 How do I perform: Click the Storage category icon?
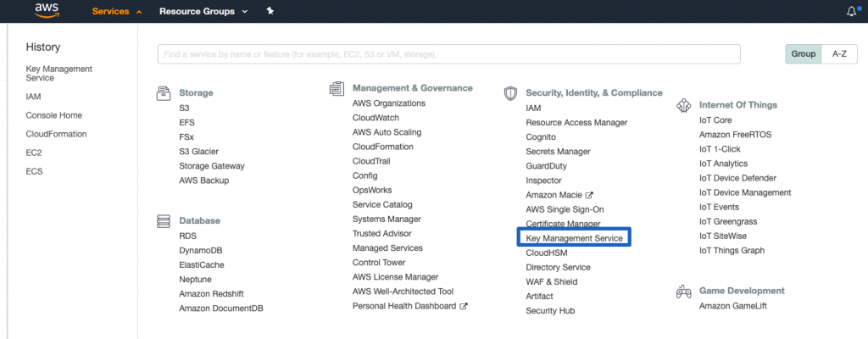pos(164,93)
